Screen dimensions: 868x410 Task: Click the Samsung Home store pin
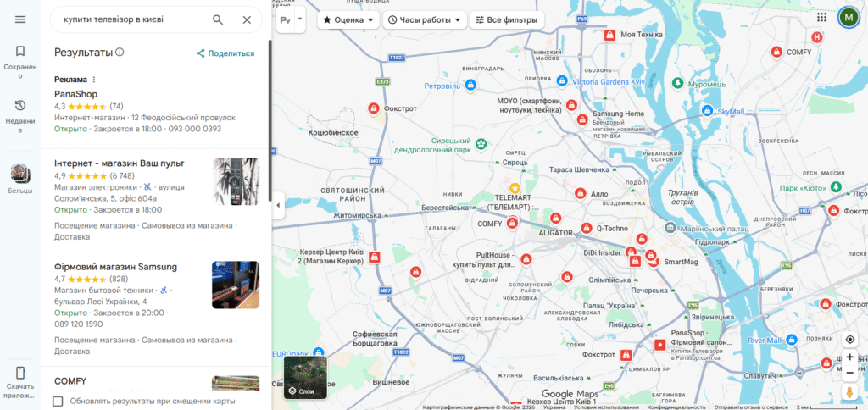[581, 119]
